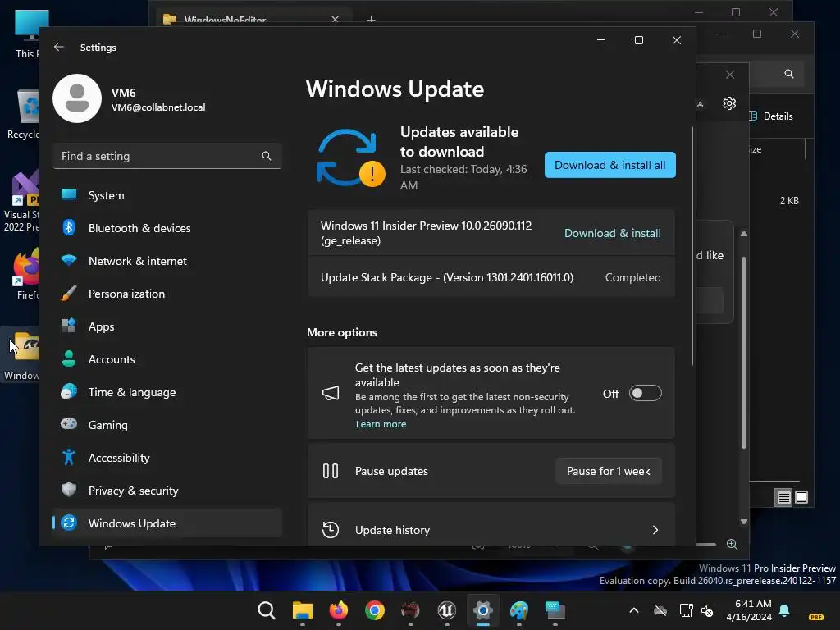Open Unreal Engine from taskbar

pyautogui.click(x=447, y=610)
